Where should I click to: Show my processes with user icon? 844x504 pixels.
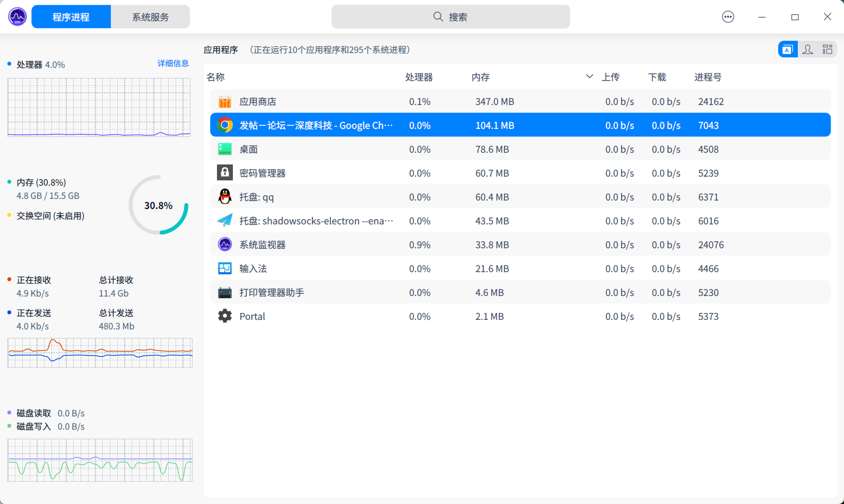pos(807,49)
